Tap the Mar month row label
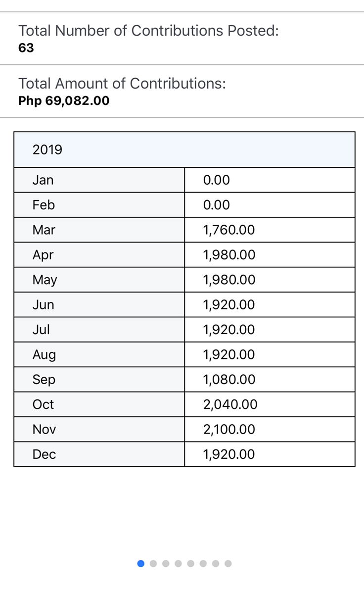 44,230
